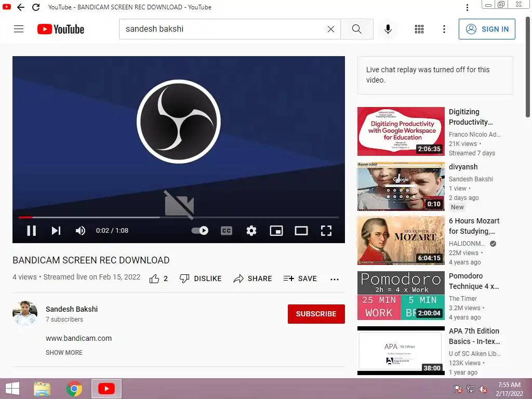Click the video title BANDICAM SCREEN REC DOWNLOAD
Viewport: 532px width, 399px height.
pos(91,260)
